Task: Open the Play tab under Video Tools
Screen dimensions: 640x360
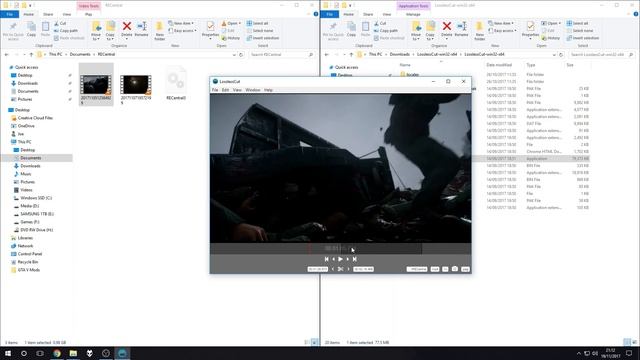Action: (x=88, y=14)
